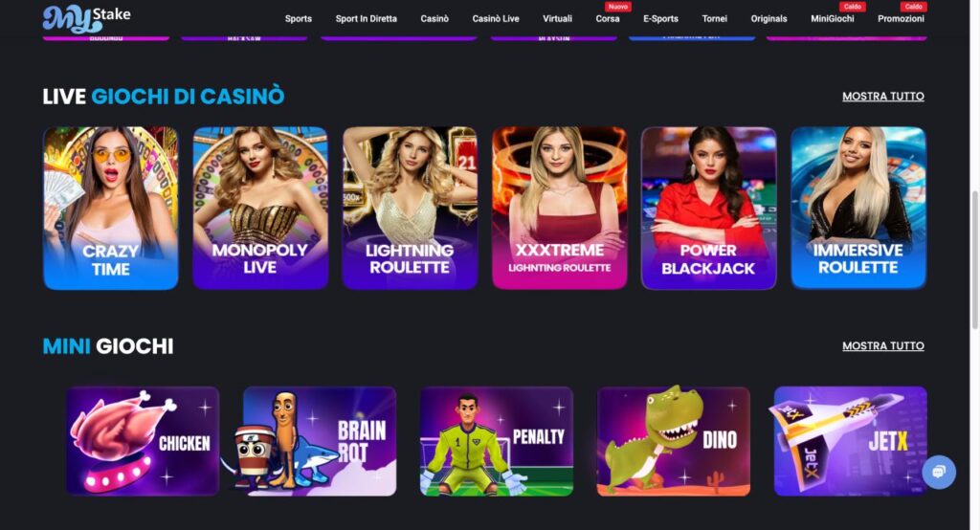Choose XXXtreme Lightning Roulette card
Viewport: 980px width, 530px height.
pos(559,209)
